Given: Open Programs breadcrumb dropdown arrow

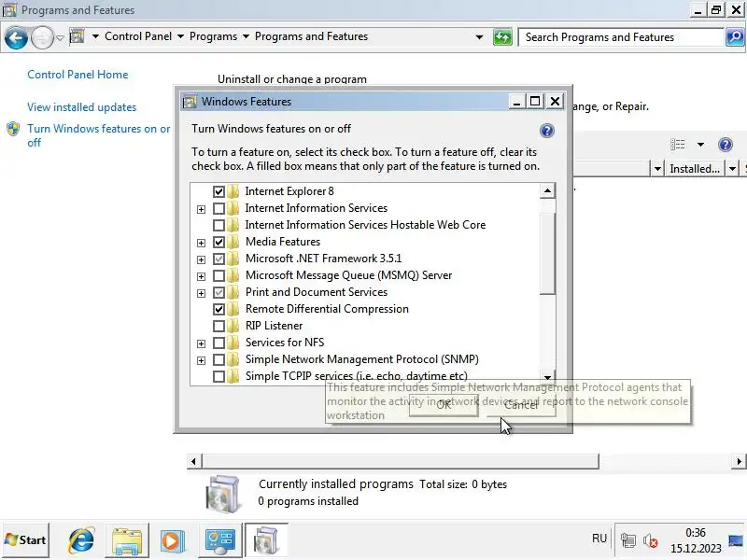Looking at the screenshot, I should click(246, 36).
